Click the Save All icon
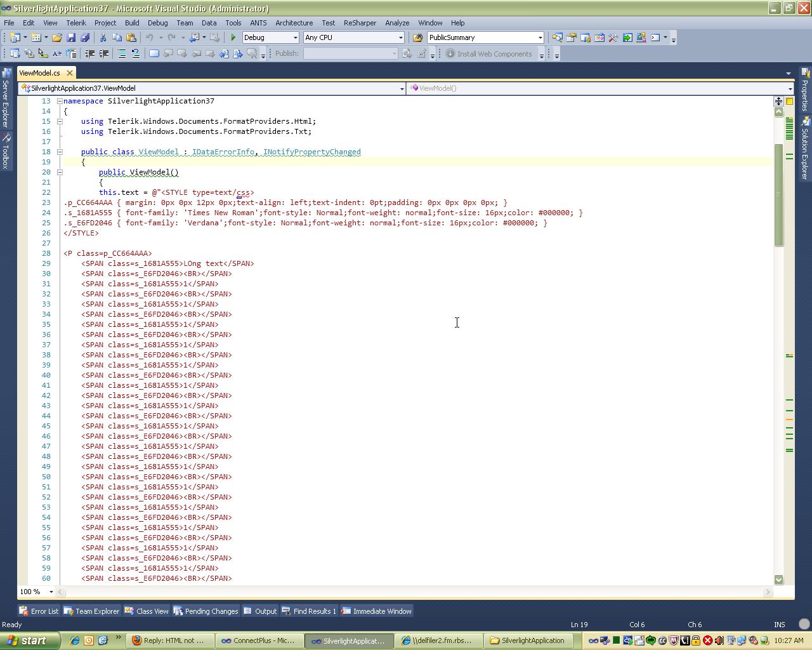The width and height of the screenshot is (812, 650). click(x=85, y=37)
